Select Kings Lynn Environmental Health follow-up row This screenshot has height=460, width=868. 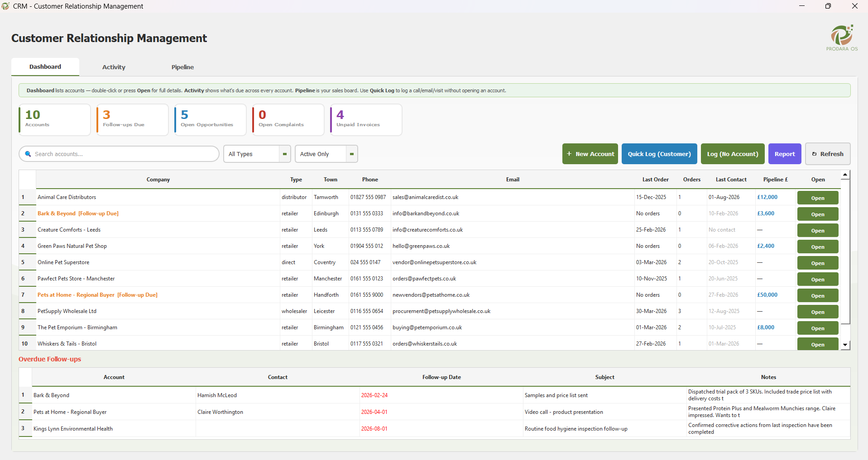(x=435, y=429)
